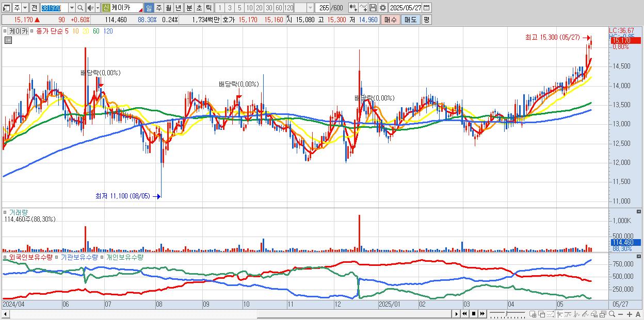Click the chart data load icon
The width and height of the screenshot is (644, 320).
tap(353, 8)
